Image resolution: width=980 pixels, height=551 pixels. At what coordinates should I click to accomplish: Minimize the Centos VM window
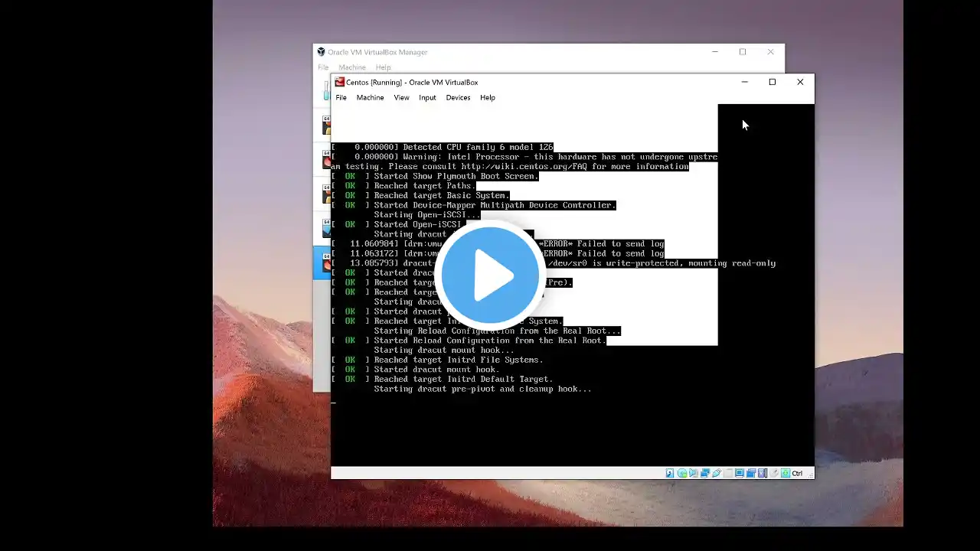(744, 82)
